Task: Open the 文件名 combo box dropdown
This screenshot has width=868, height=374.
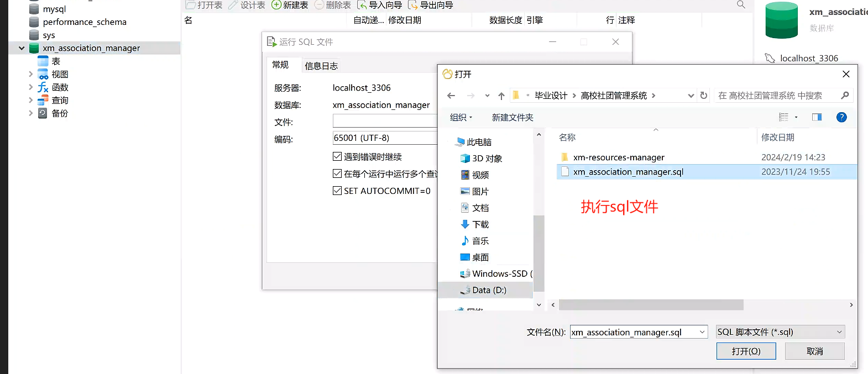Action: click(x=702, y=332)
